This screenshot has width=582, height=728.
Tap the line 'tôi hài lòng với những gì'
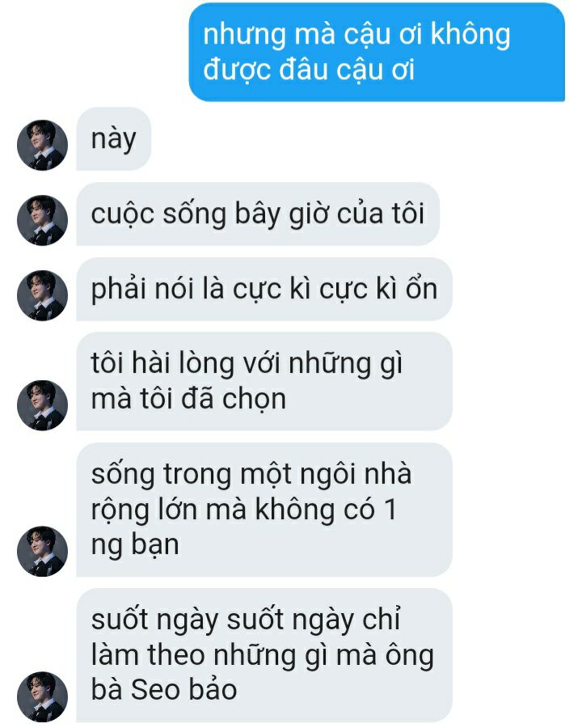247,363
